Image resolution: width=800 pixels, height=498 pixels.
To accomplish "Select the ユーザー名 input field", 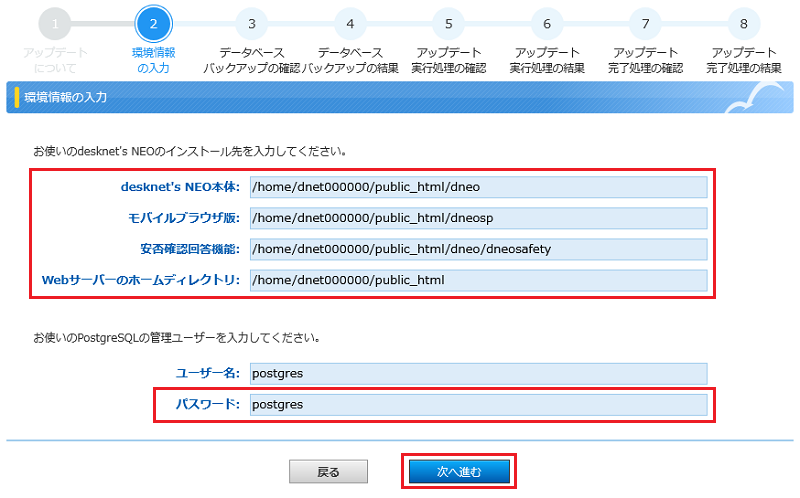I will 478,374.
